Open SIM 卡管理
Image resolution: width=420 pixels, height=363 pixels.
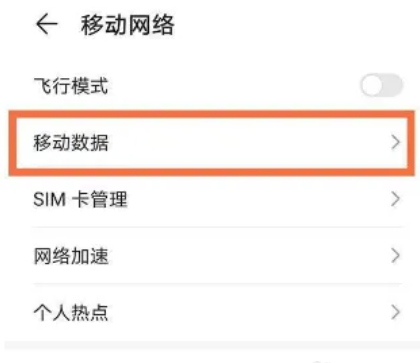(x=212, y=199)
